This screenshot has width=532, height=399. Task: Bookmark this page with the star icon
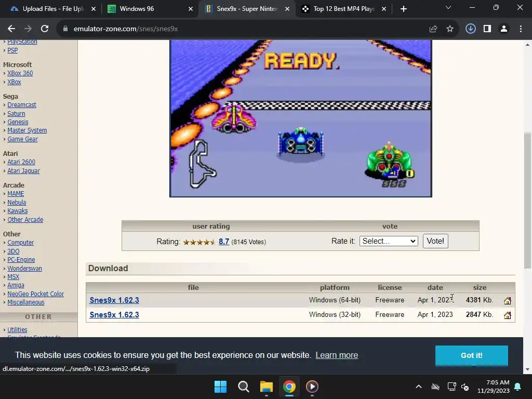(x=450, y=29)
